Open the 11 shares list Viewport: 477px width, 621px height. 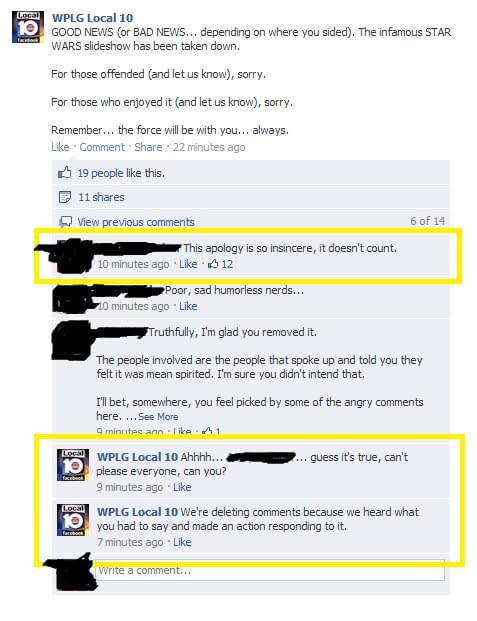point(101,197)
